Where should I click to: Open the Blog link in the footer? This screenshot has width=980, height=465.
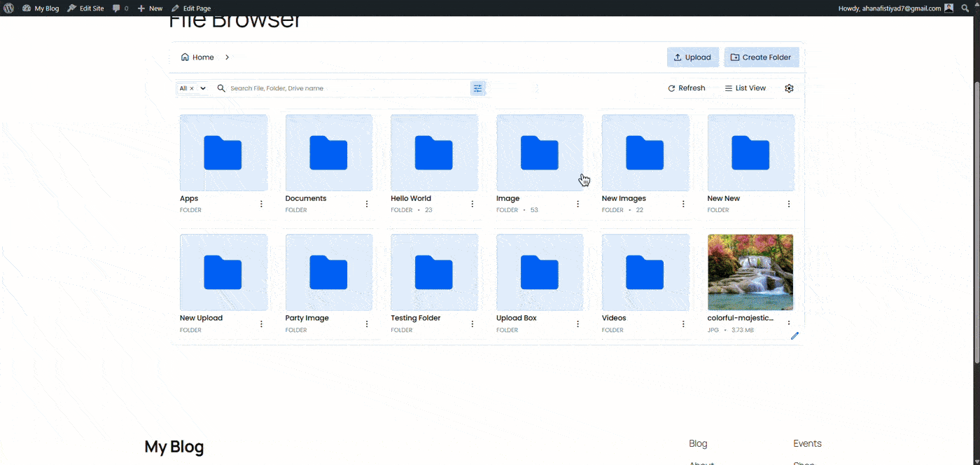pos(697,443)
